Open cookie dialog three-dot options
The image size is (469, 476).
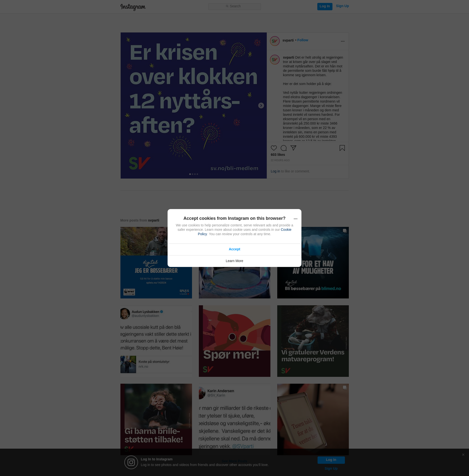click(x=295, y=219)
